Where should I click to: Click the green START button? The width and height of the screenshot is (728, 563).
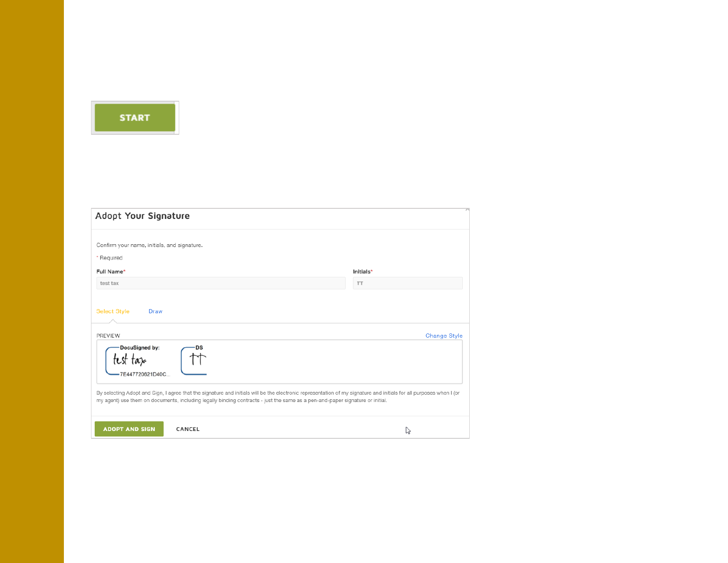coord(135,118)
